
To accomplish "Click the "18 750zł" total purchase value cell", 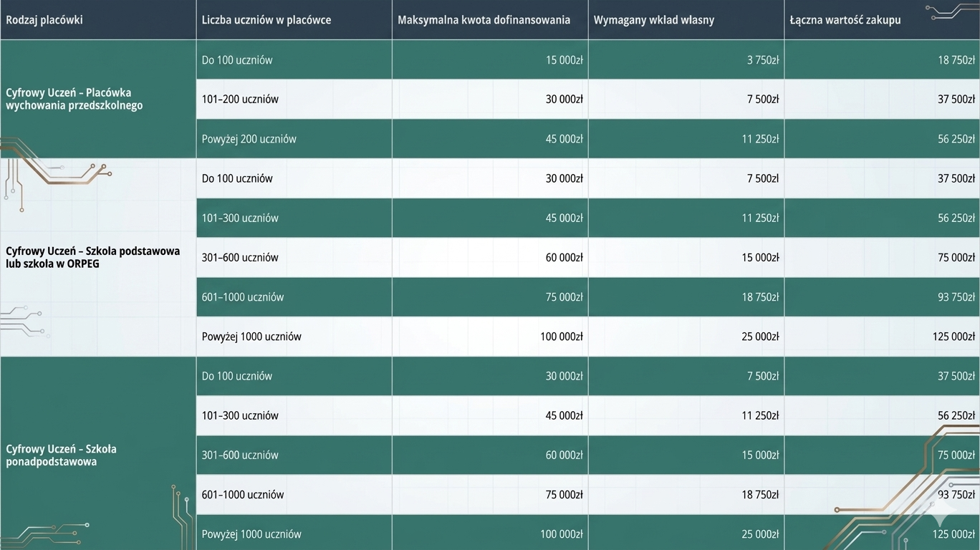I will (x=956, y=60).
